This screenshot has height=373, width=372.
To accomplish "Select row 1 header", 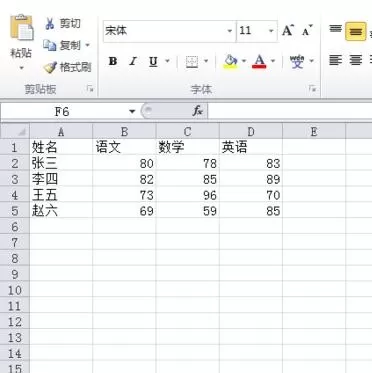I will click(15, 147).
